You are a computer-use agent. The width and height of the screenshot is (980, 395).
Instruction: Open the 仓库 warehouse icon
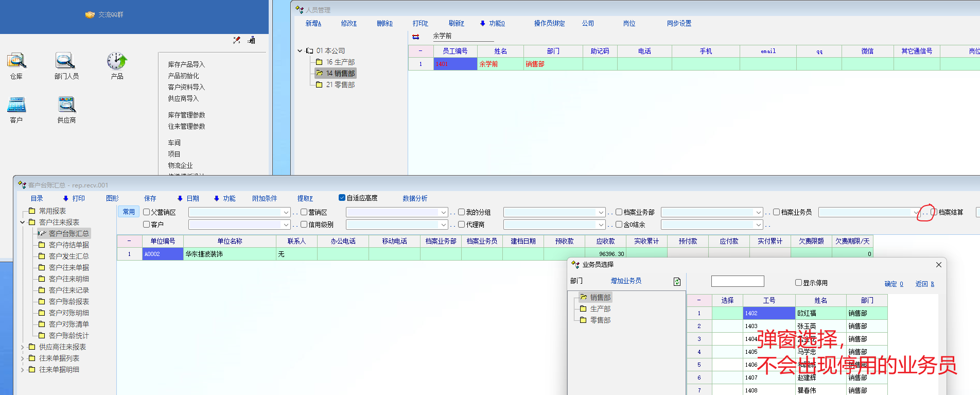pyautogui.click(x=16, y=61)
